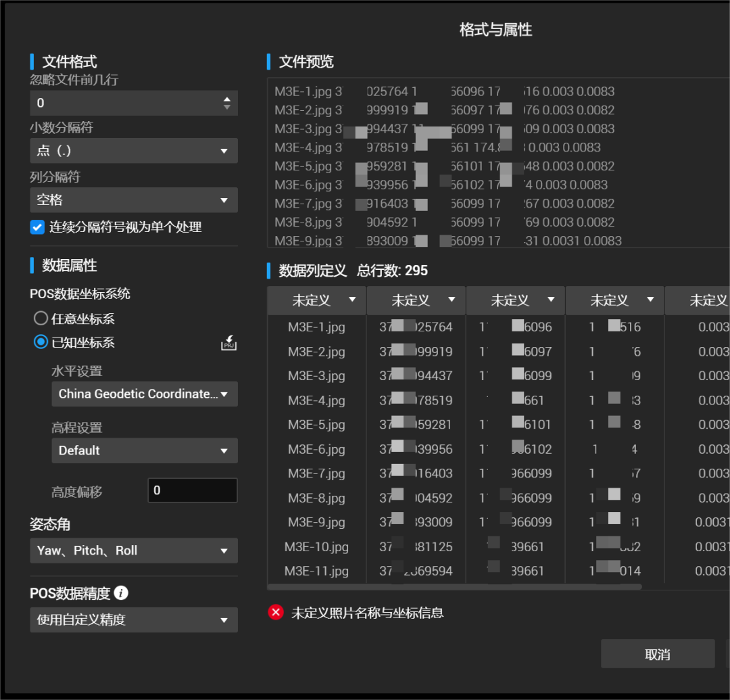The height and width of the screenshot is (700, 730).
Task: Open the 小数分隔符 dropdown showing 点 (.)
Action: pos(134,150)
